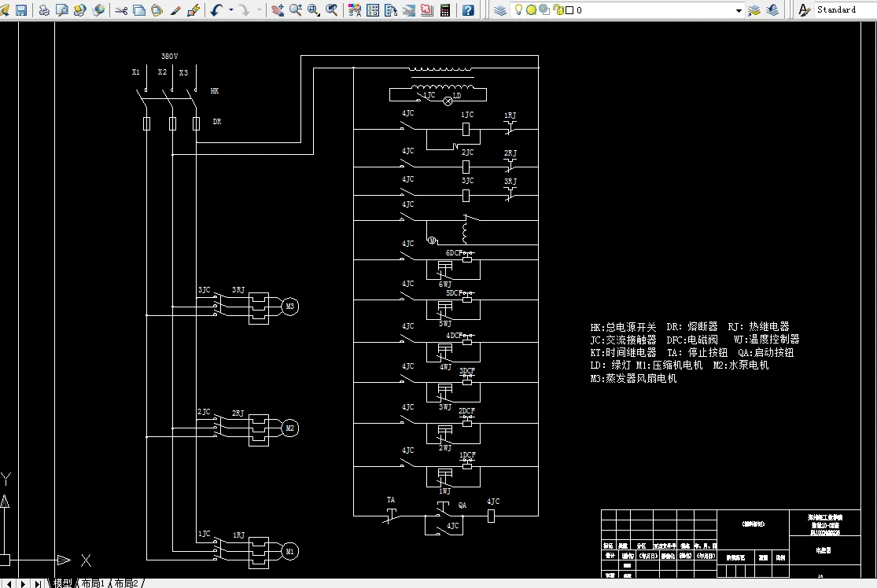This screenshot has height=588, width=877.
Task: Activate the Zoom Realtime tool
Action: tap(295, 10)
